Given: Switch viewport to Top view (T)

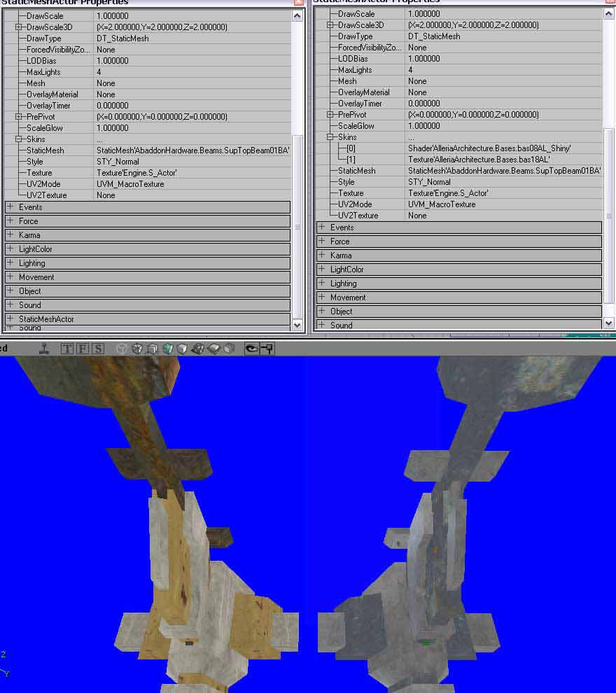Looking at the screenshot, I should pos(67,349).
